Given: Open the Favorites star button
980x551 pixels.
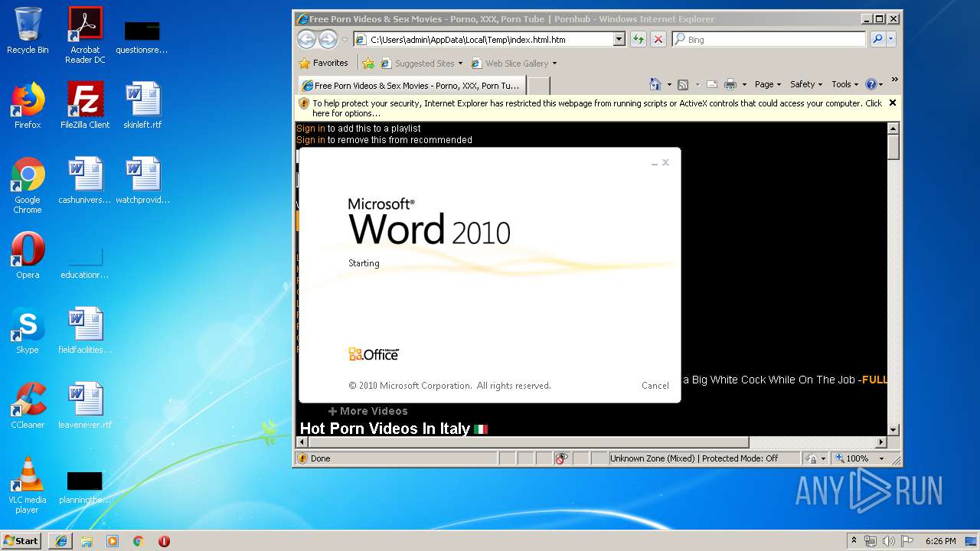Looking at the screenshot, I should click(x=324, y=63).
